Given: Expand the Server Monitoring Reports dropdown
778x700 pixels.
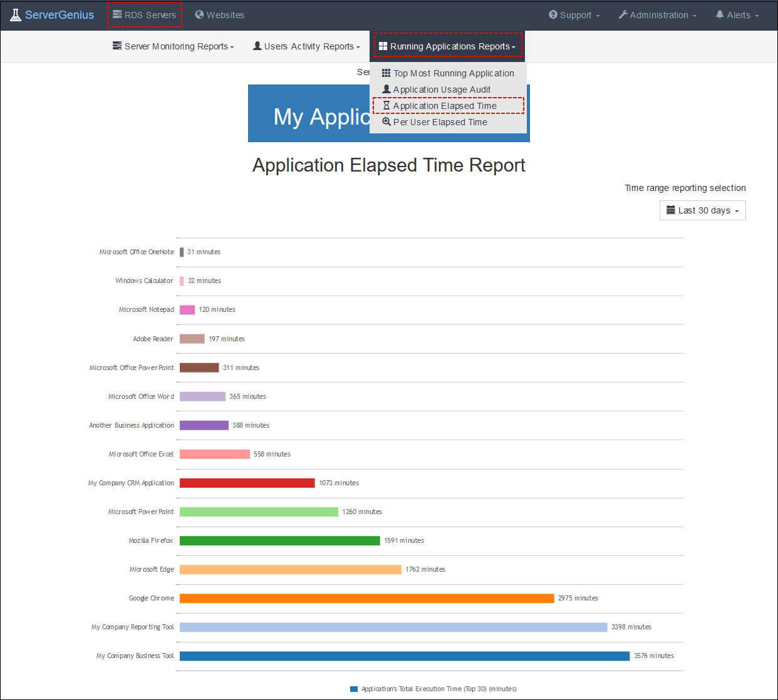Looking at the screenshot, I should (173, 46).
